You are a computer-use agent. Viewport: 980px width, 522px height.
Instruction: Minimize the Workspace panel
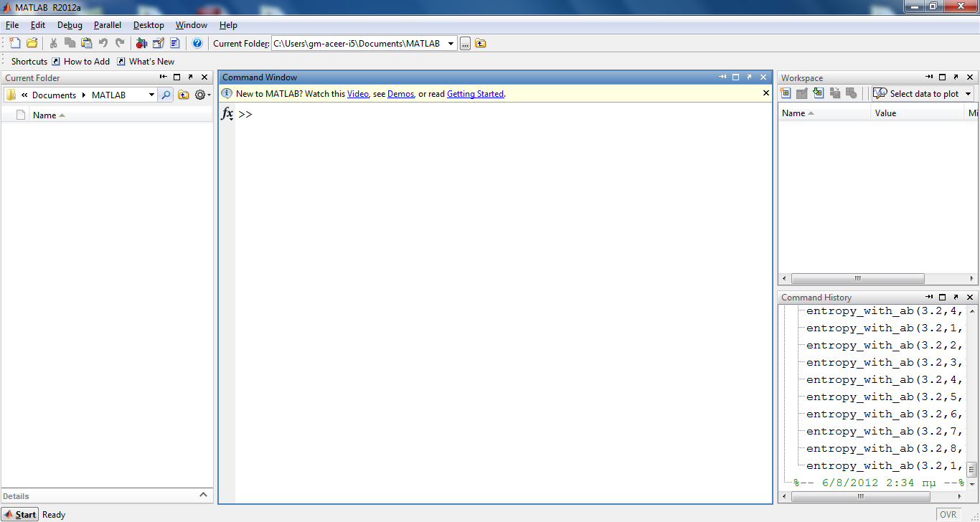(929, 77)
